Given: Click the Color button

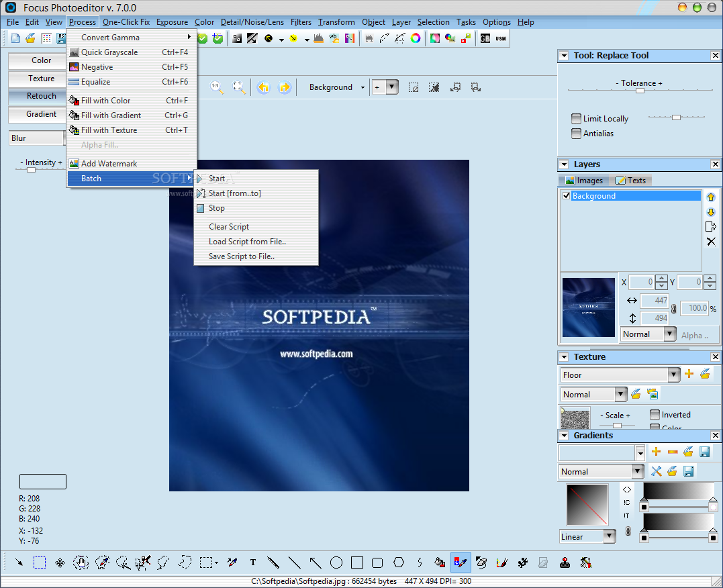Looking at the screenshot, I should [37, 60].
